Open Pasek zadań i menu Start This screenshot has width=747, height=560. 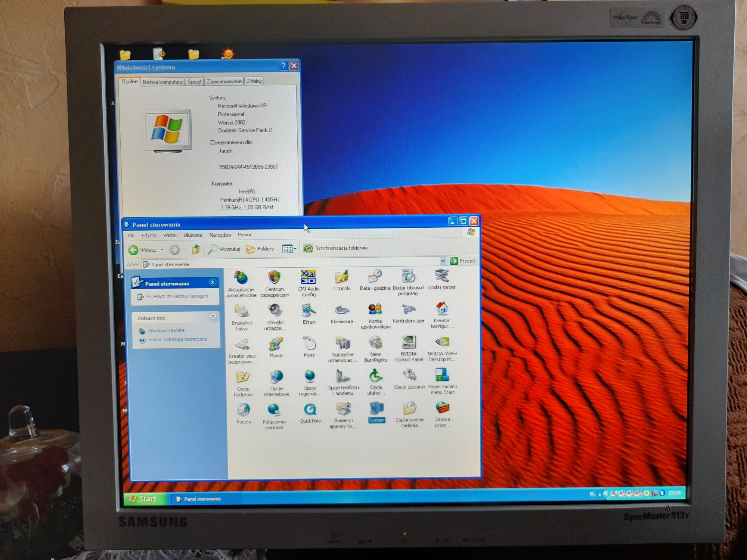(443, 381)
